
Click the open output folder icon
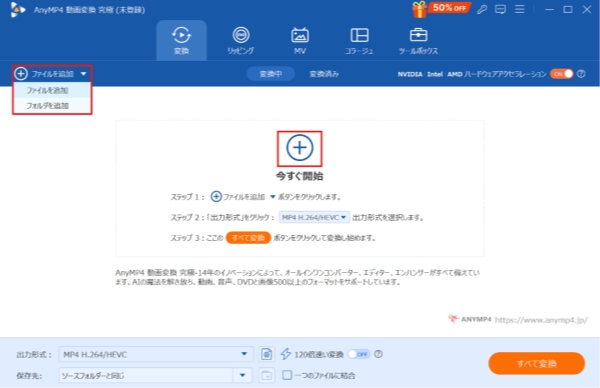(x=266, y=375)
